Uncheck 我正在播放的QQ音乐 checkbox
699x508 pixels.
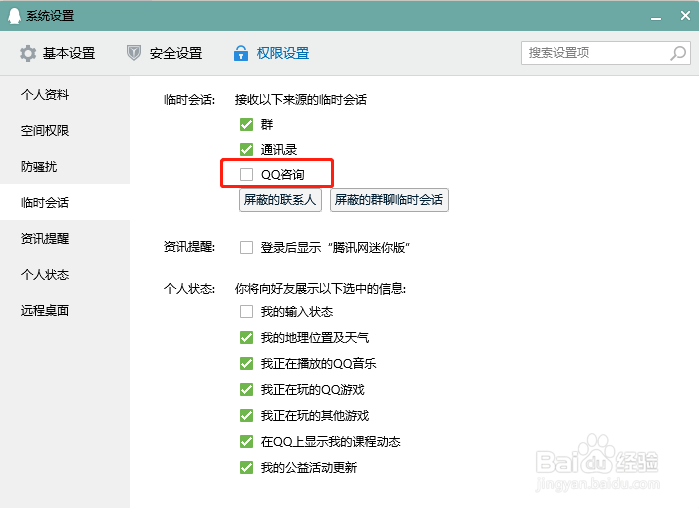(247, 364)
